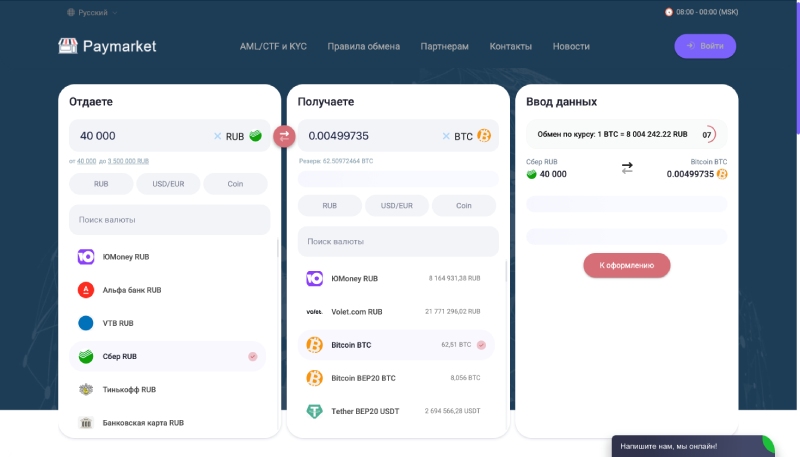Image resolution: width=800 pixels, height=457 pixels.
Task: Click the green Sber icon in the give amount field
Action: point(256,136)
